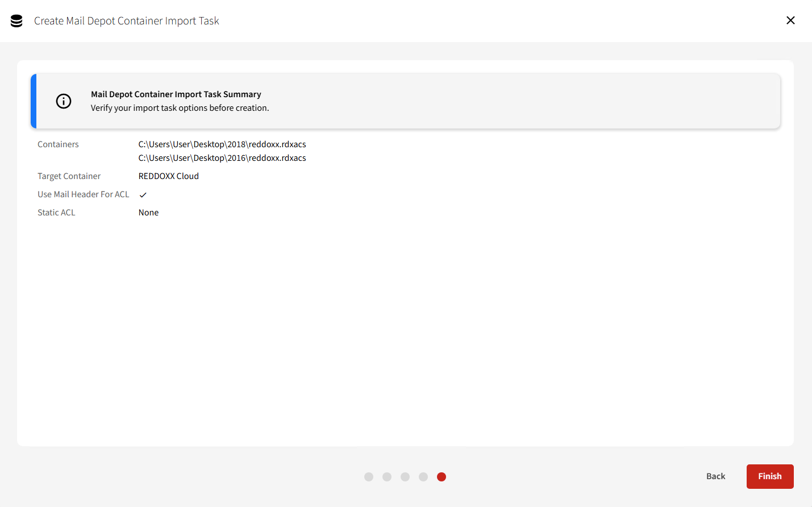The width and height of the screenshot is (812, 507).
Task: Click the Create Mail Depot Container Import Task title
Action: tap(126, 21)
